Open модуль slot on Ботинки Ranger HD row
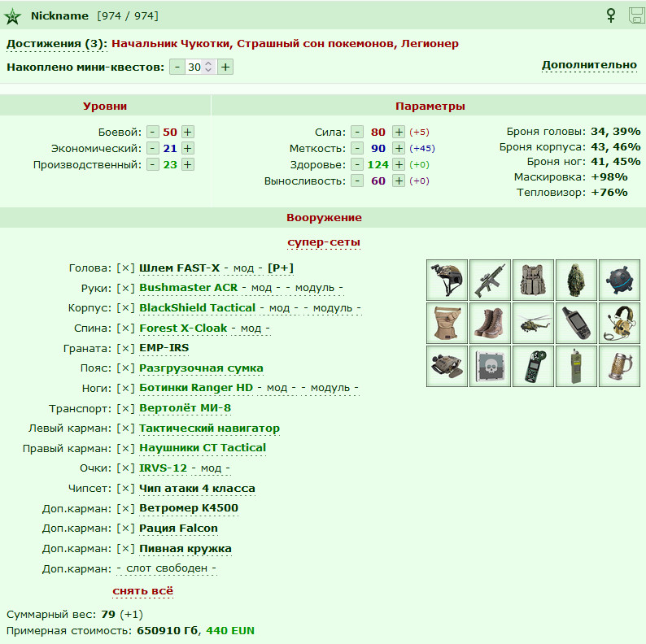The width and height of the screenshot is (646, 644). (x=330, y=388)
